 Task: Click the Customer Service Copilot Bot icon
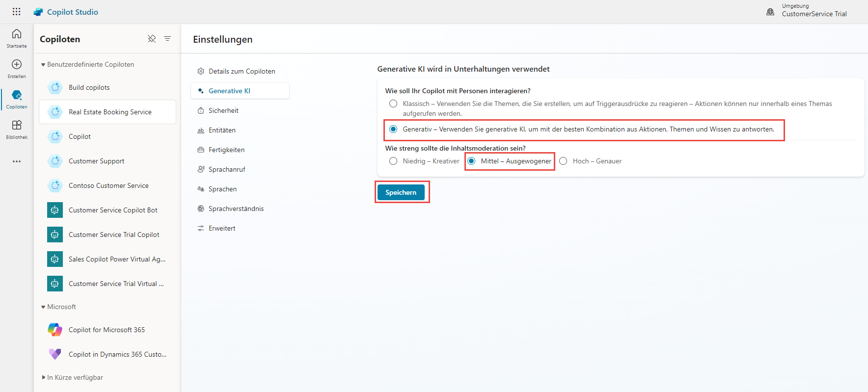pos(55,210)
